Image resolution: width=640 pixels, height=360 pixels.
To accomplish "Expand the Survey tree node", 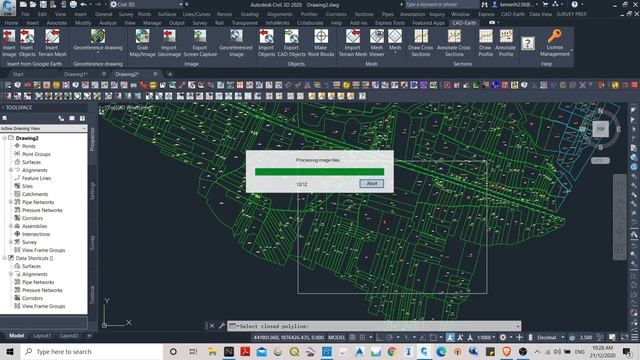I will coord(11,242).
